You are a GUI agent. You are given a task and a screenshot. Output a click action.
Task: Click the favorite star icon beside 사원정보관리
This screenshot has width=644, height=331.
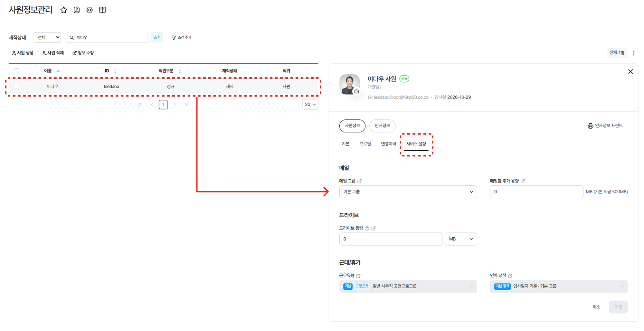(64, 10)
